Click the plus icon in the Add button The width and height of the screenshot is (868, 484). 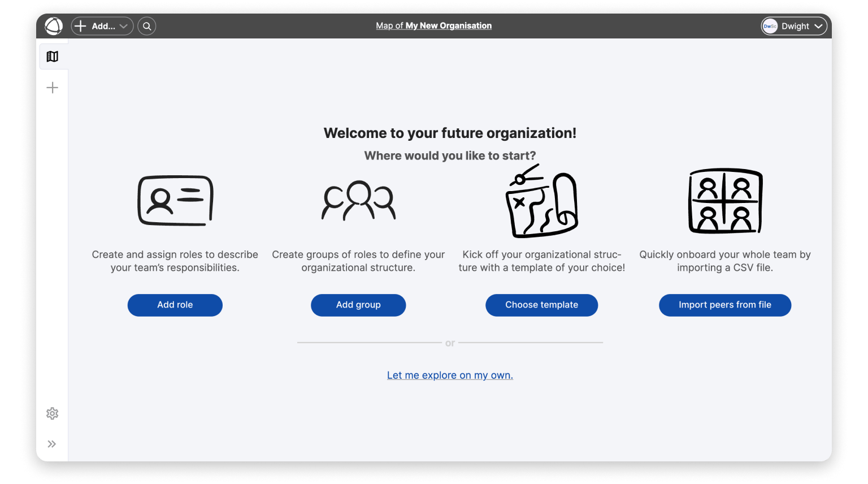tap(81, 26)
